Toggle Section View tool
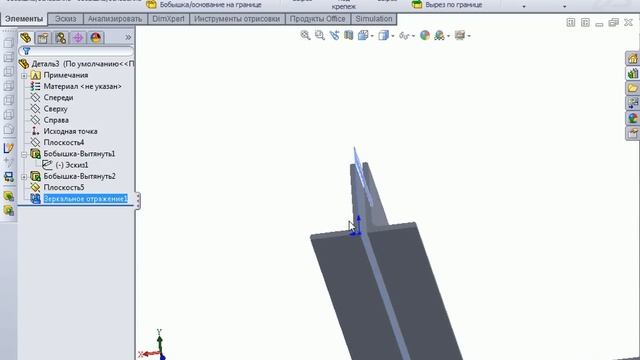Image resolution: width=640 pixels, height=360 pixels. click(x=349, y=36)
